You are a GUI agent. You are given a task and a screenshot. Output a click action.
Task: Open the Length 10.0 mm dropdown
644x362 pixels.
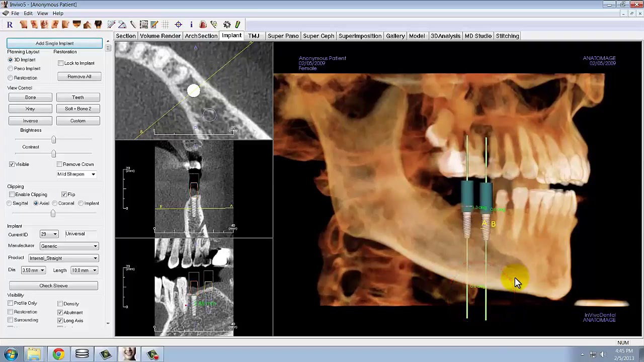[x=84, y=270]
